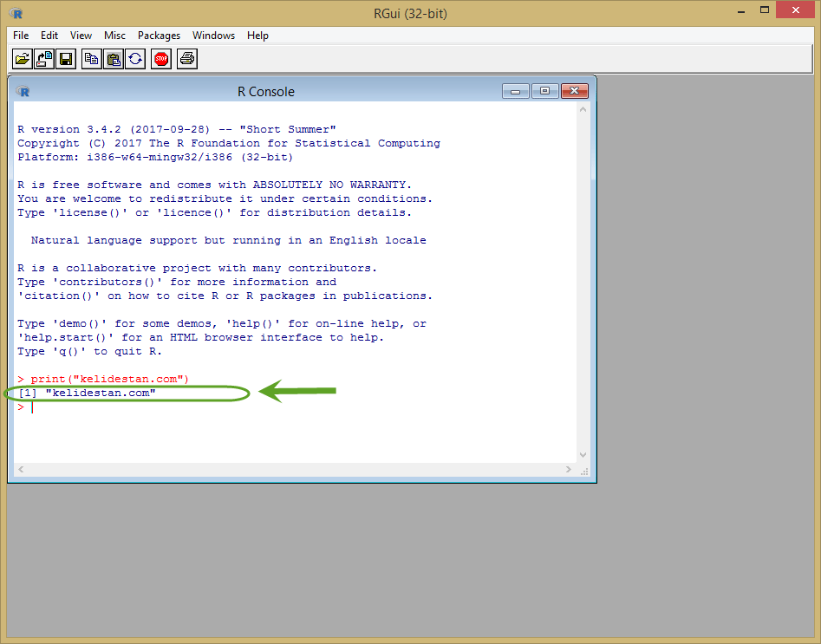Screen dimensions: 821x644
Task: Click the Save workspace floppy disk icon
Action: coord(66,59)
